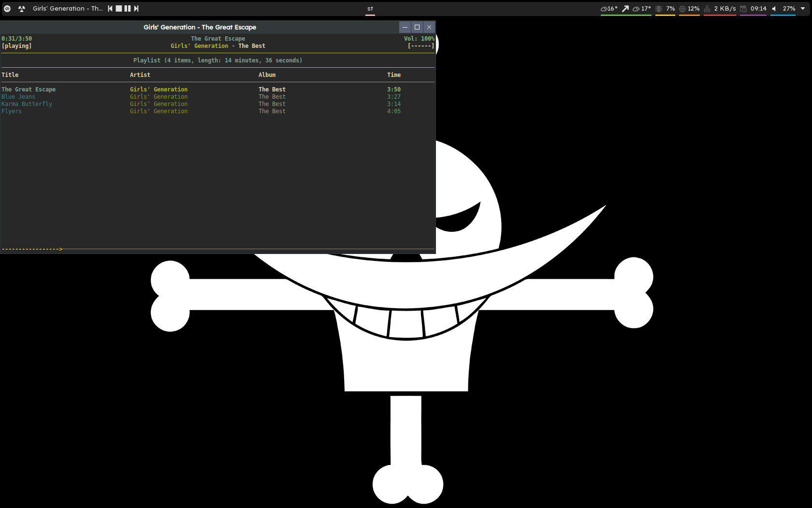Viewport: 812px width, 508px height.
Task: Click the [playing] status indicator
Action: tap(16, 46)
